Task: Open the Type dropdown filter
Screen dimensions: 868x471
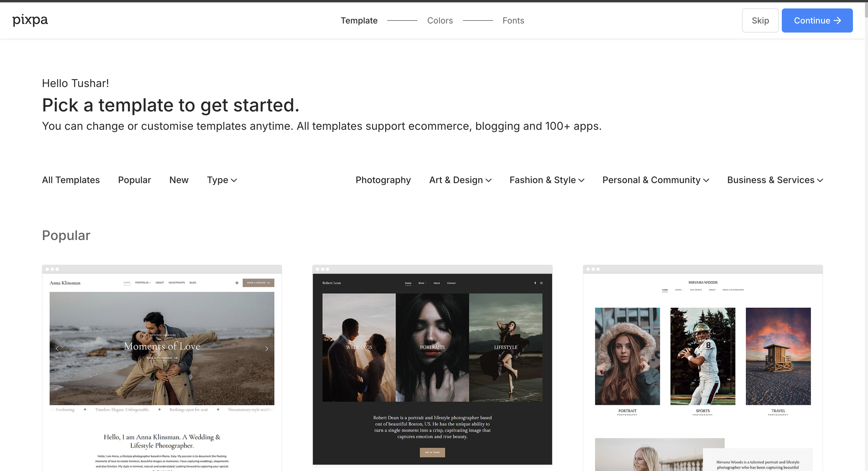Action: point(222,180)
